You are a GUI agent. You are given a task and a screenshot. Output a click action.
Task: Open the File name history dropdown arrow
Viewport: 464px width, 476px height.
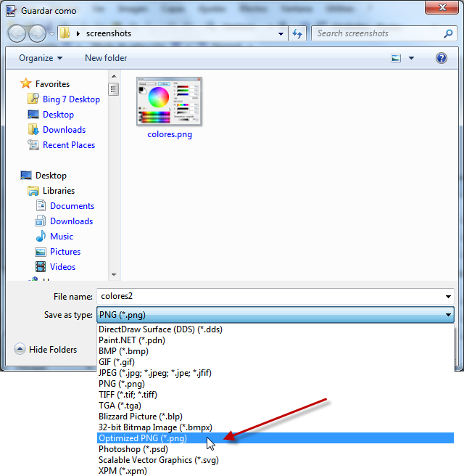coord(448,297)
